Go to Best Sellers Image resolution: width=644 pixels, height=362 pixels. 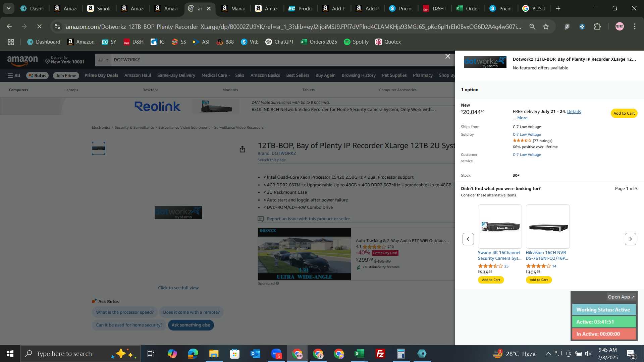click(x=298, y=75)
